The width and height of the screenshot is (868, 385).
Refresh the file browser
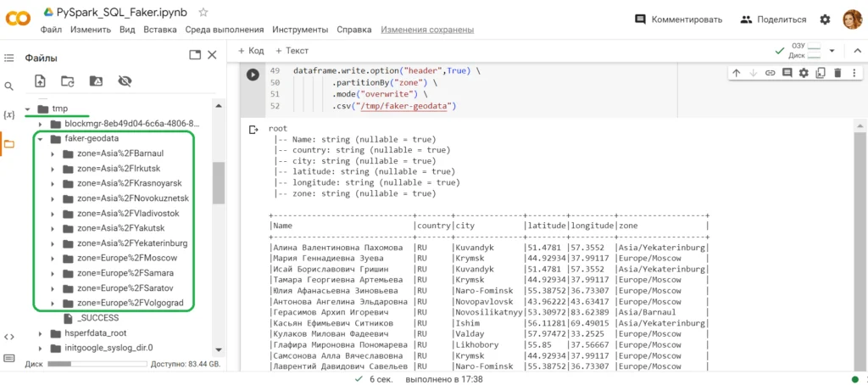(68, 81)
